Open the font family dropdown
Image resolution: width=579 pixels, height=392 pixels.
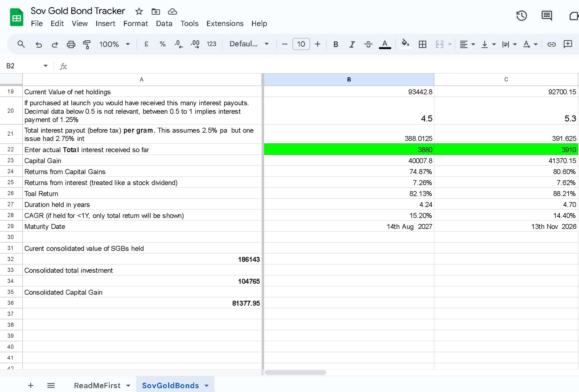(248, 44)
